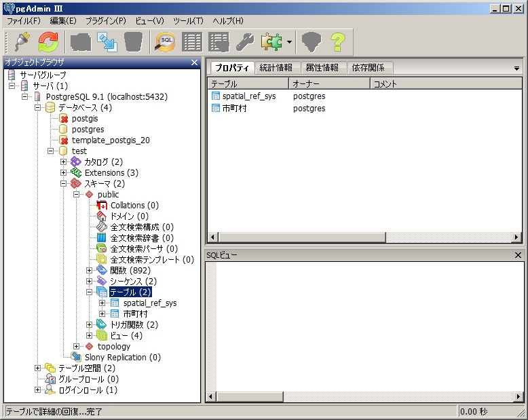Expand the ログインロール (1) node

38,390
